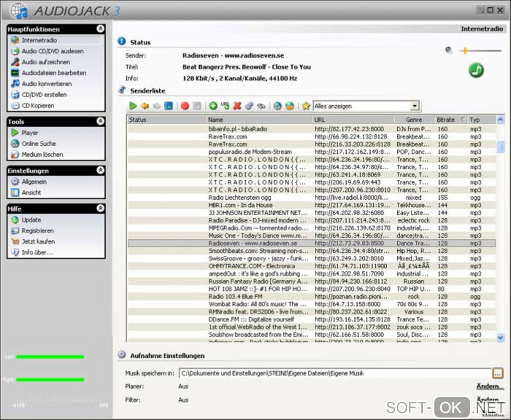Click the speaker volume icon
The image size is (511, 420).
coord(449,51)
